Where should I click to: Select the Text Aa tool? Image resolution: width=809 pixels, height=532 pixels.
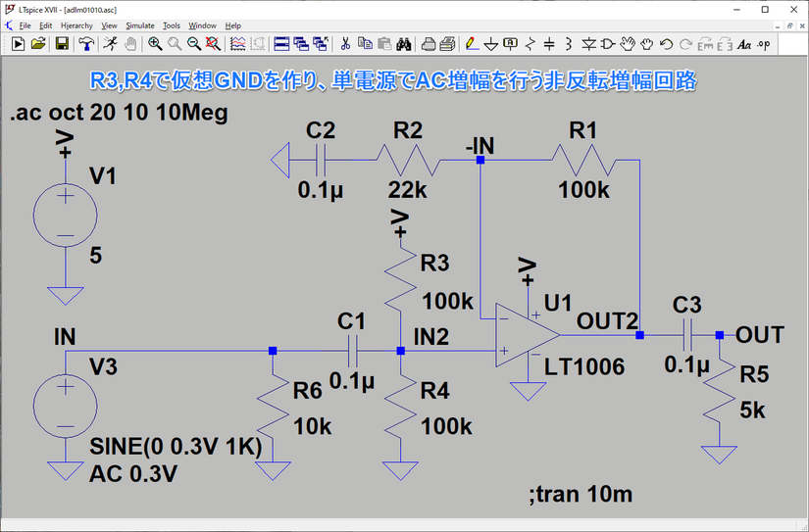tap(744, 44)
